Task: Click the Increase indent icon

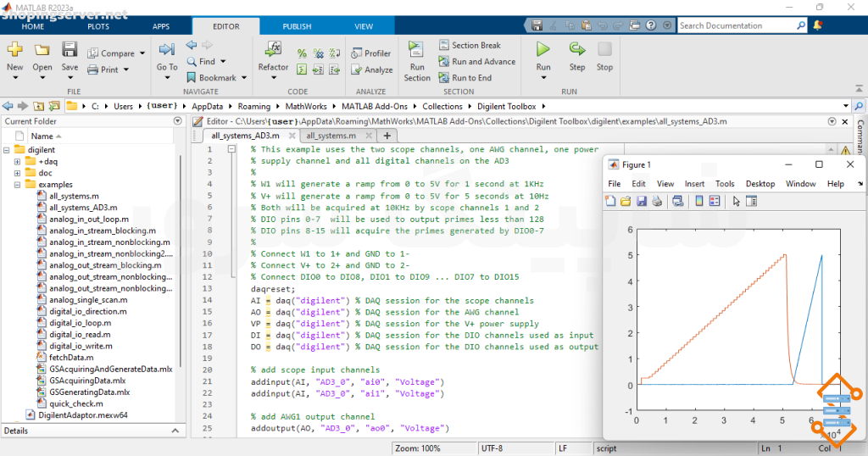Action: coord(319,70)
